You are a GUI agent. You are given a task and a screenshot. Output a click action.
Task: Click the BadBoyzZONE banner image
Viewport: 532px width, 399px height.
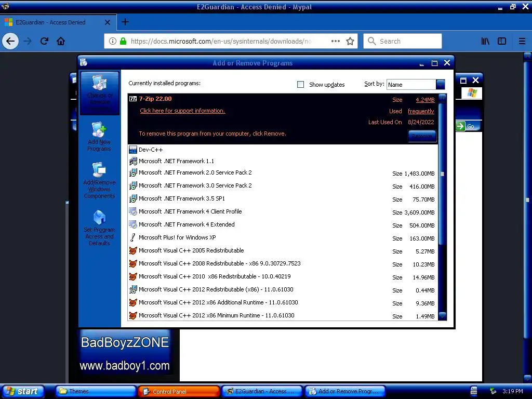pyautogui.click(x=125, y=352)
